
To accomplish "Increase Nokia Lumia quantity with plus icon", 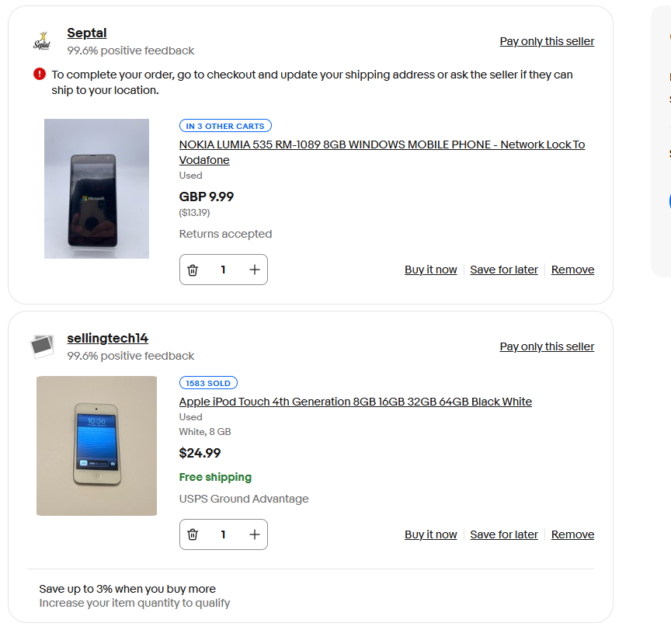I will (x=254, y=270).
